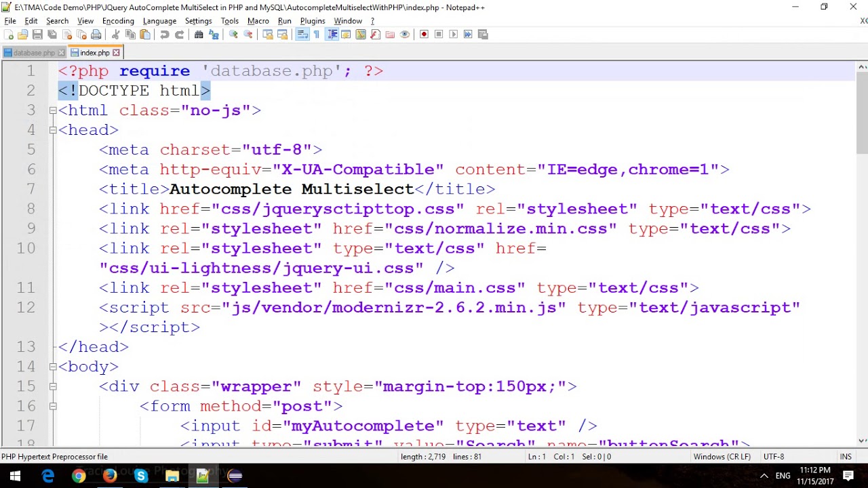Open the Edit menu
The image size is (868, 488).
coord(31,21)
